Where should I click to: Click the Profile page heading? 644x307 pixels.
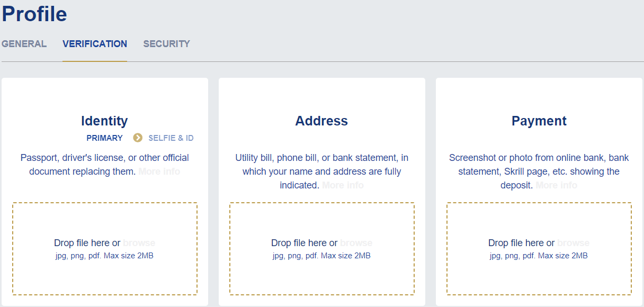coord(34,14)
